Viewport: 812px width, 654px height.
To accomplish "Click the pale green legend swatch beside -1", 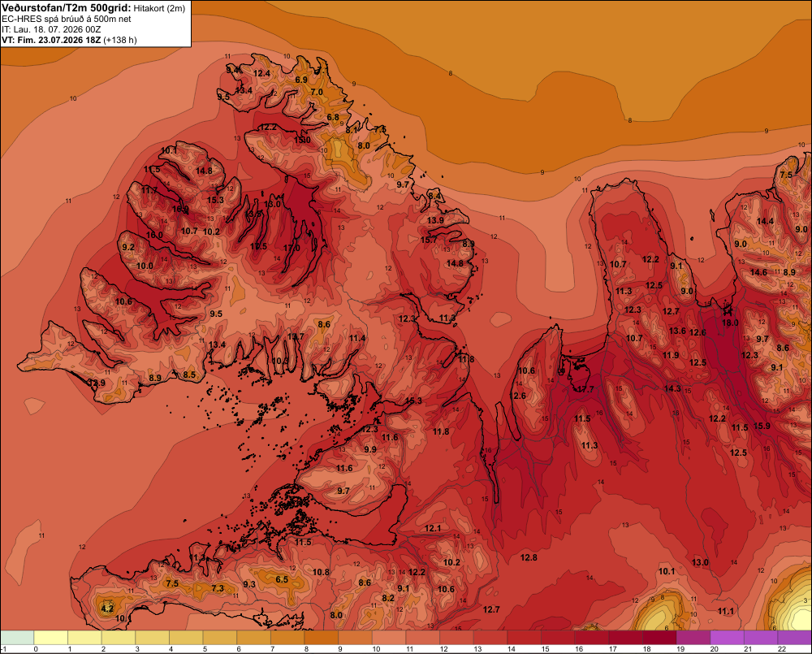I will coord(17,638).
